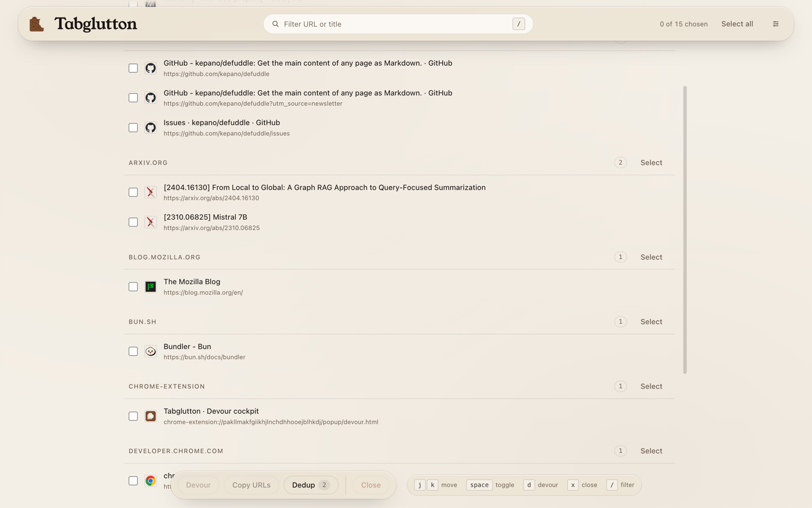Select the BUN.SH group
The height and width of the screenshot is (508, 812).
point(651,322)
